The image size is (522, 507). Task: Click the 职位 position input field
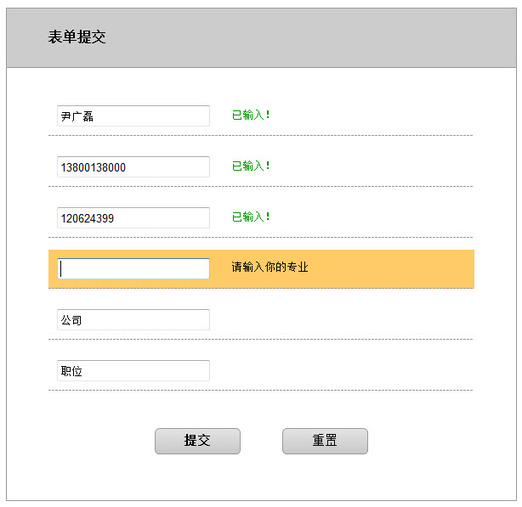tap(133, 370)
